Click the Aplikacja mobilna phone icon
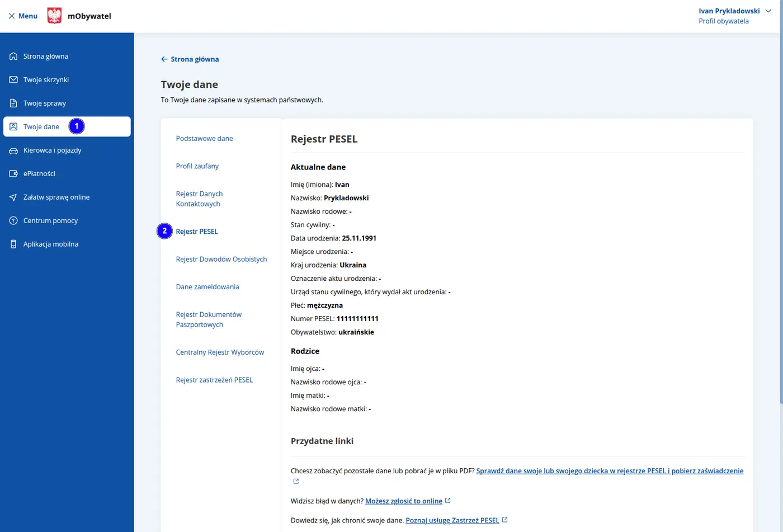 point(13,244)
